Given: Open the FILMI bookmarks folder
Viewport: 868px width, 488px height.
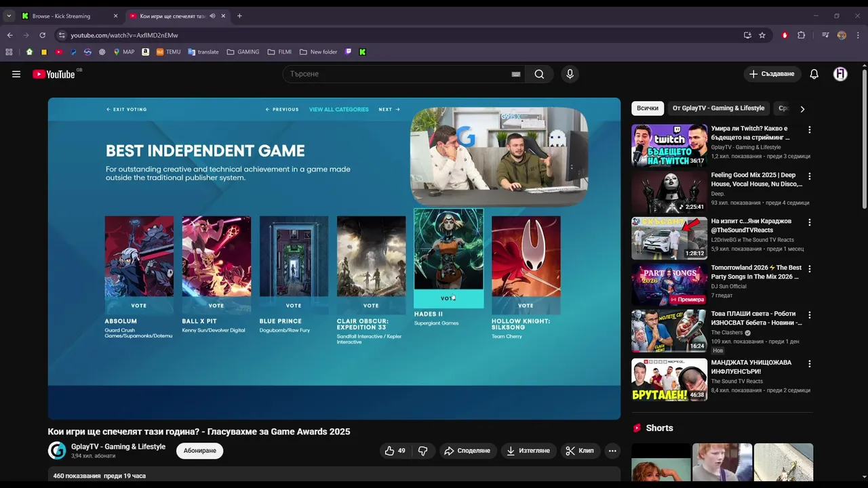Looking at the screenshot, I should (x=279, y=52).
